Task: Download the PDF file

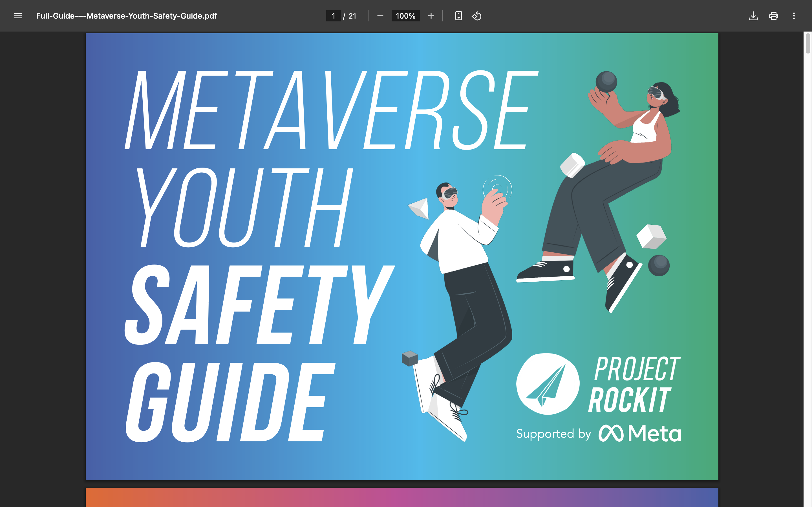Action: pyautogui.click(x=753, y=16)
